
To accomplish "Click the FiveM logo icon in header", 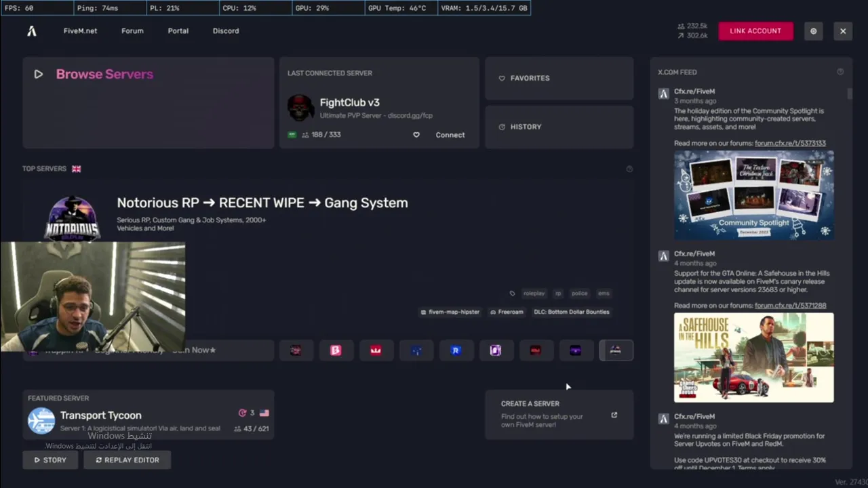I will pyautogui.click(x=32, y=31).
